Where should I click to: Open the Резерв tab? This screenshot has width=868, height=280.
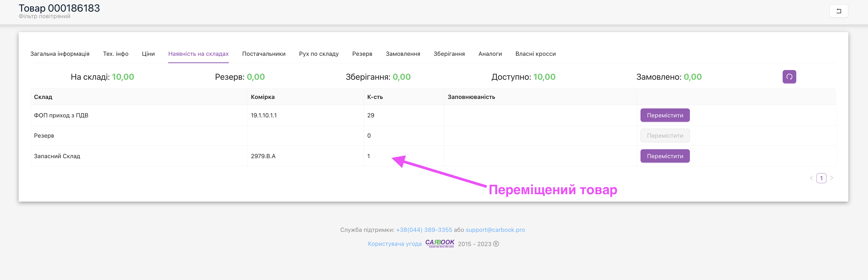pyautogui.click(x=362, y=54)
